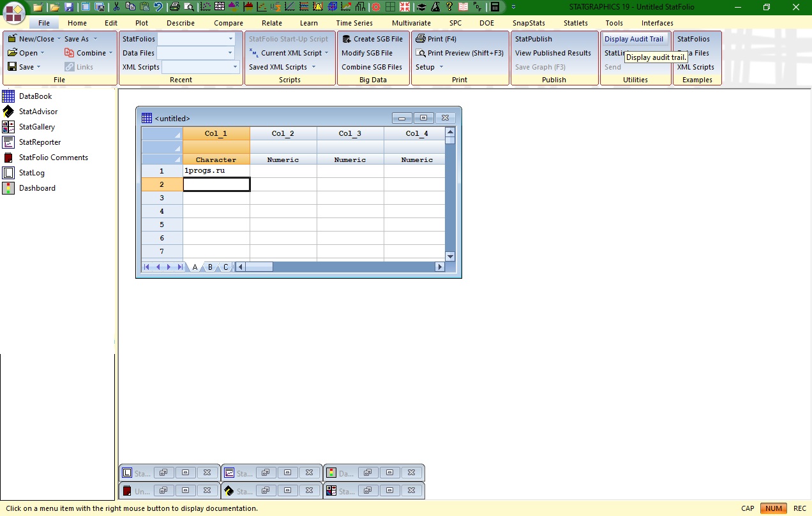Click the DataBook horizontal scrollbar thumb
The image size is (812, 516).
click(259, 267)
